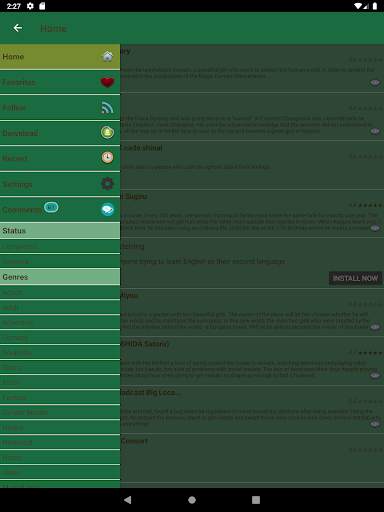The width and height of the screenshot is (384, 512).
Task: Tap the clock icon for Recent
Action: (107, 158)
